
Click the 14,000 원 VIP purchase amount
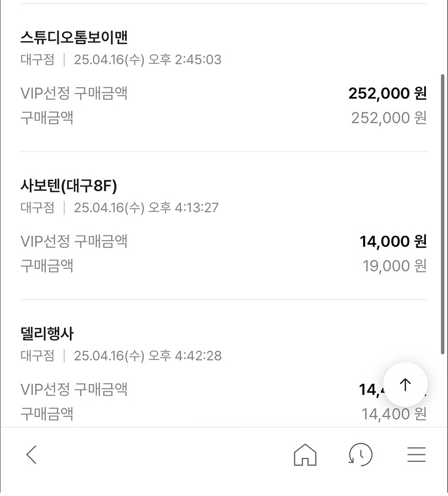pyautogui.click(x=393, y=241)
